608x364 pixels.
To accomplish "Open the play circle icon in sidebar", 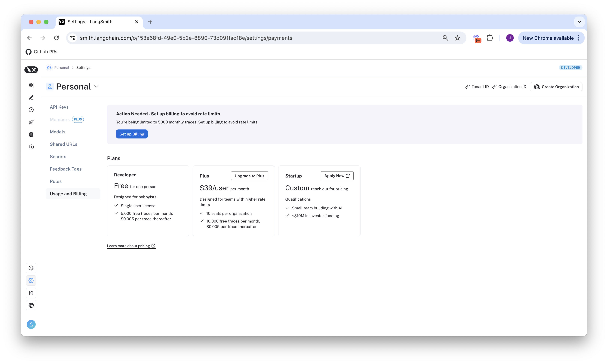I will click(31, 110).
